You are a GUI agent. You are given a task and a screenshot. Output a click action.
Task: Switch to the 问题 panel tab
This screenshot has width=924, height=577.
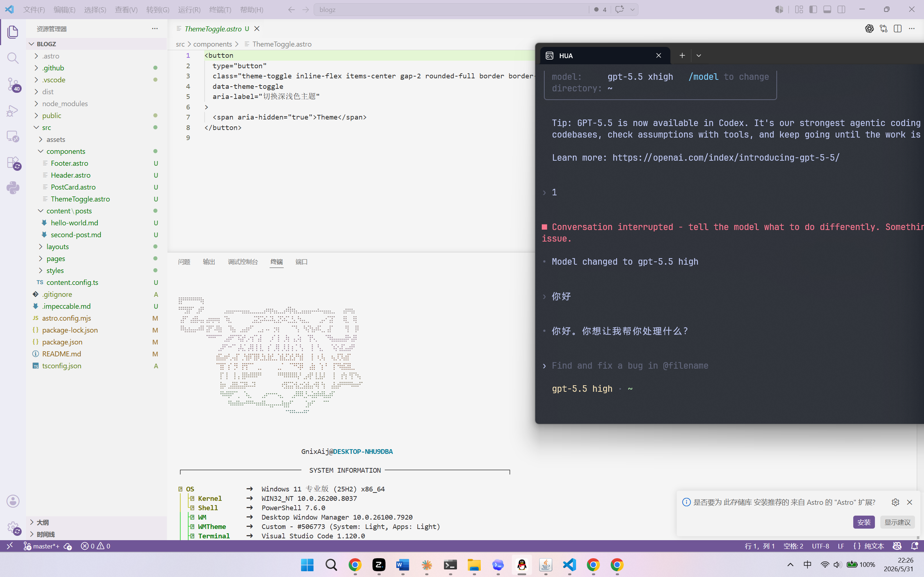tap(184, 262)
